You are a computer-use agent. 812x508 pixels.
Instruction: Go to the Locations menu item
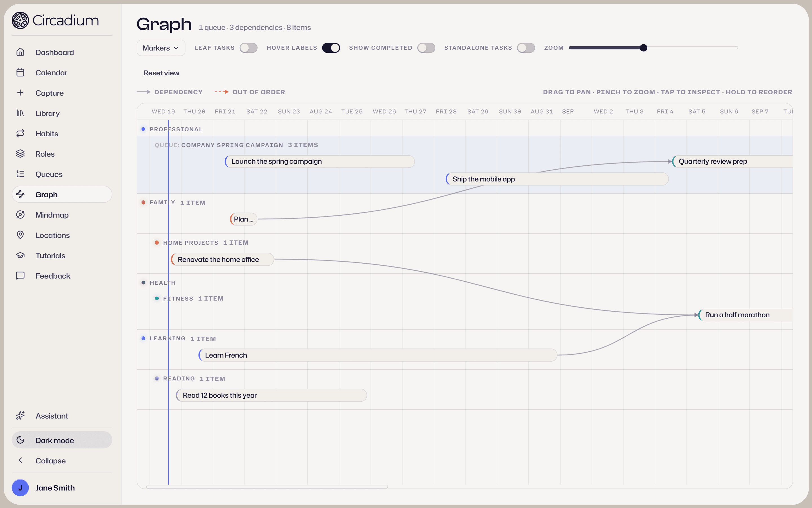62,235
